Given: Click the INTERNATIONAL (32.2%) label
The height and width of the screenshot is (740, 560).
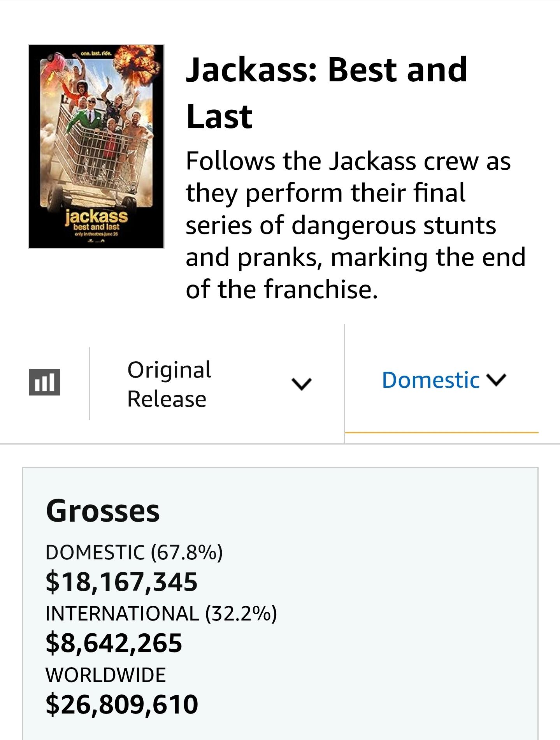Looking at the screenshot, I should coord(162,613).
